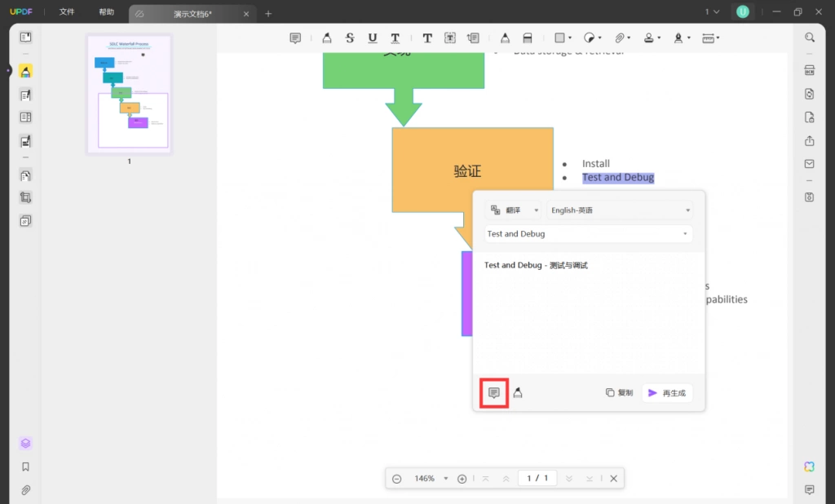
Task: Open the 翻译 mode dropdown
Action: [x=514, y=210]
